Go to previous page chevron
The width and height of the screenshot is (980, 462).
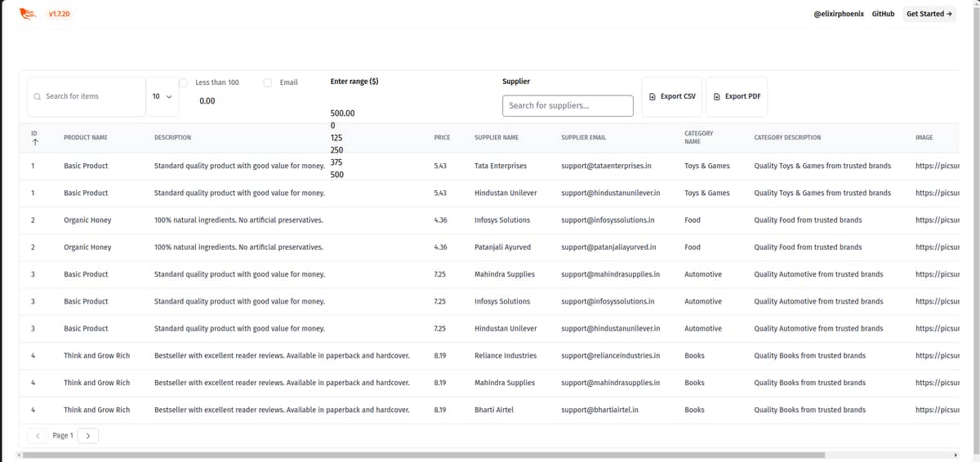coord(38,436)
